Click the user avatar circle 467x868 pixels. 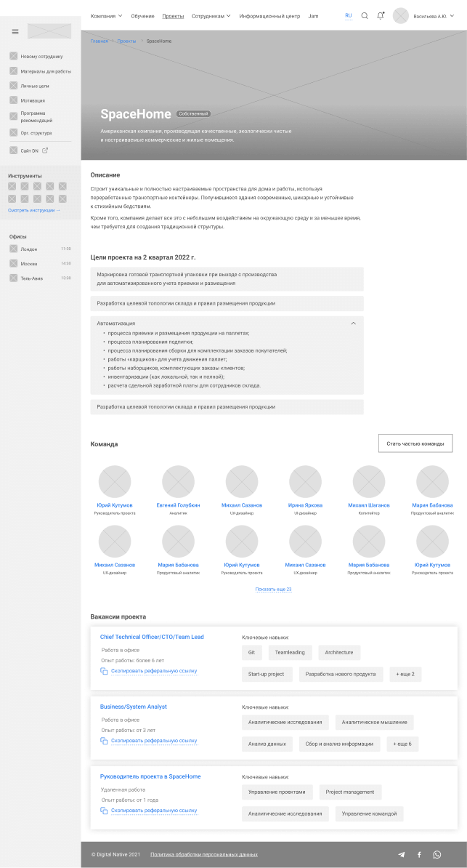pyautogui.click(x=401, y=16)
